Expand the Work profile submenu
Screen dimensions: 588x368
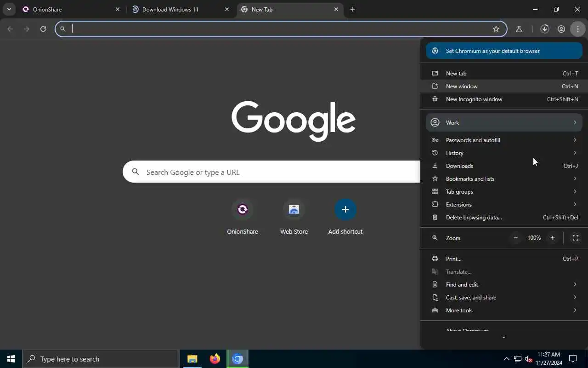pos(504,122)
